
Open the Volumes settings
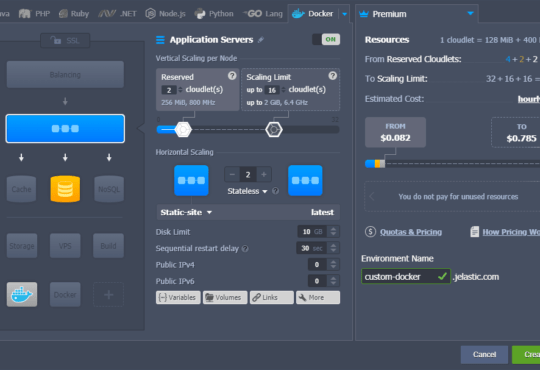225,297
